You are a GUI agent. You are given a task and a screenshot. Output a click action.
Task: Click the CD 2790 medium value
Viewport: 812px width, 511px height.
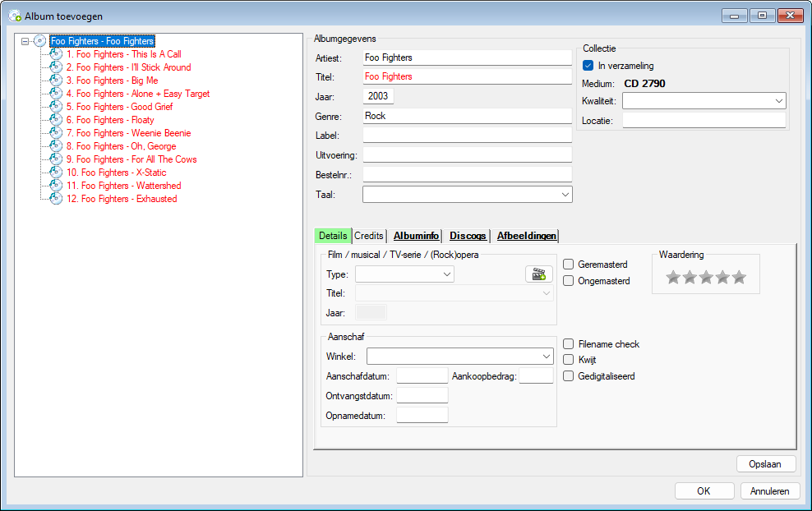coord(644,83)
